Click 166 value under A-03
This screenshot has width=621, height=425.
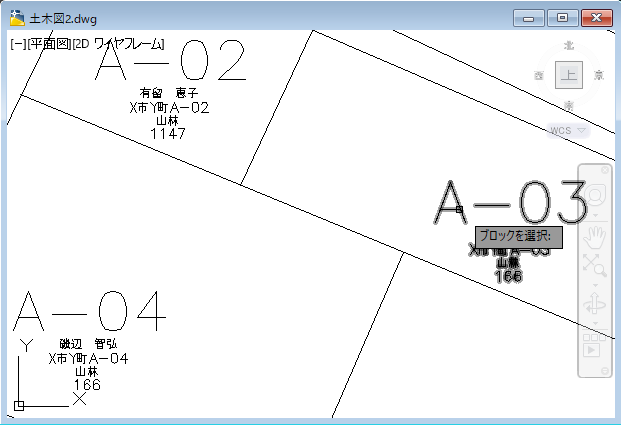508,276
